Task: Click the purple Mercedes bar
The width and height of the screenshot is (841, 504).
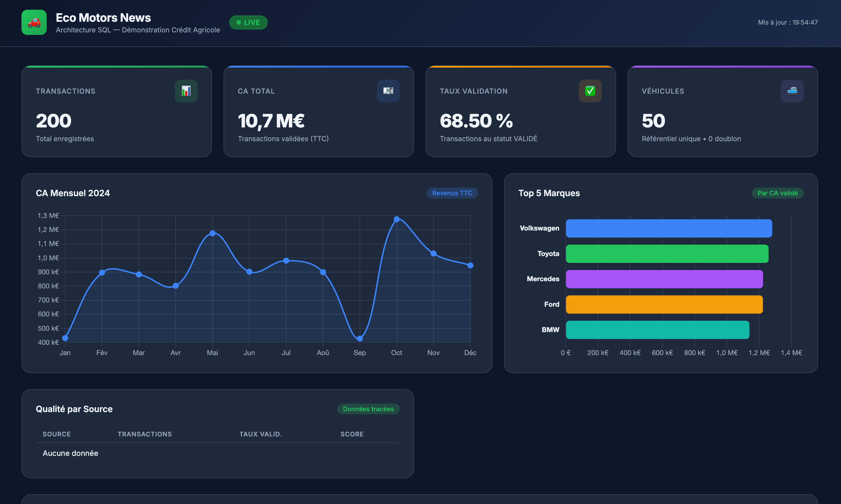Action: (664, 279)
